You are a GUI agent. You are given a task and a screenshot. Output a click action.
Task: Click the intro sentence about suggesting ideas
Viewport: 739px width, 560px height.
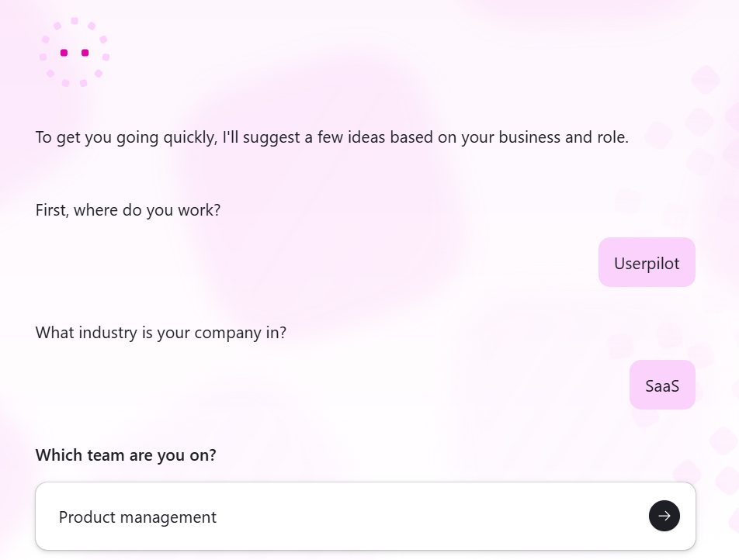[x=331, y=137]
